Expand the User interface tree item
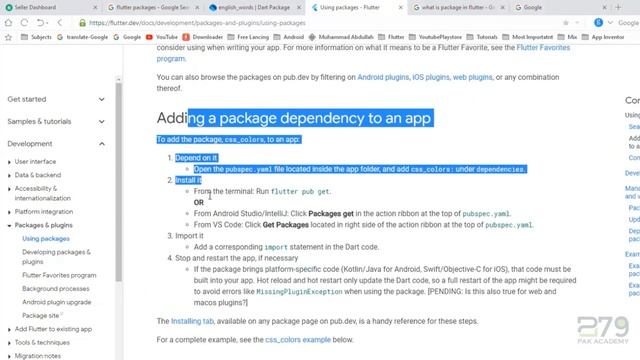The image size is (640, 360). click(9, 162)
